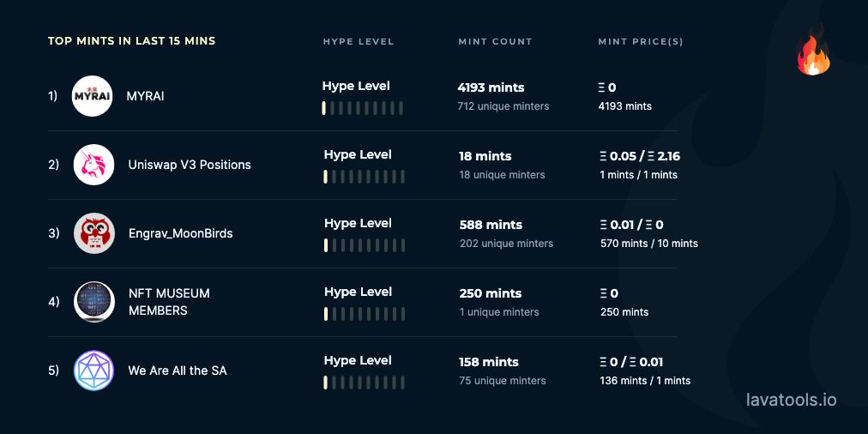
Task: Select 712 unique minters text
Action: coord(503,105)
